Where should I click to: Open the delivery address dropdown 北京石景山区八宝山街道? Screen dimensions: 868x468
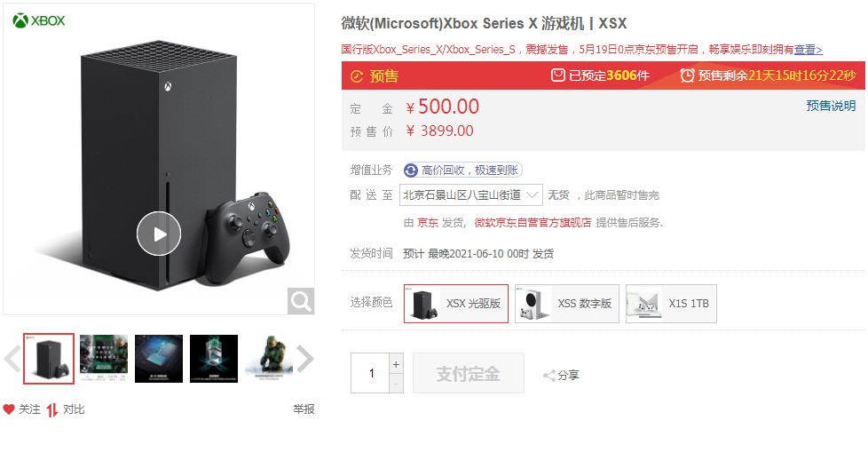point(471,195)
